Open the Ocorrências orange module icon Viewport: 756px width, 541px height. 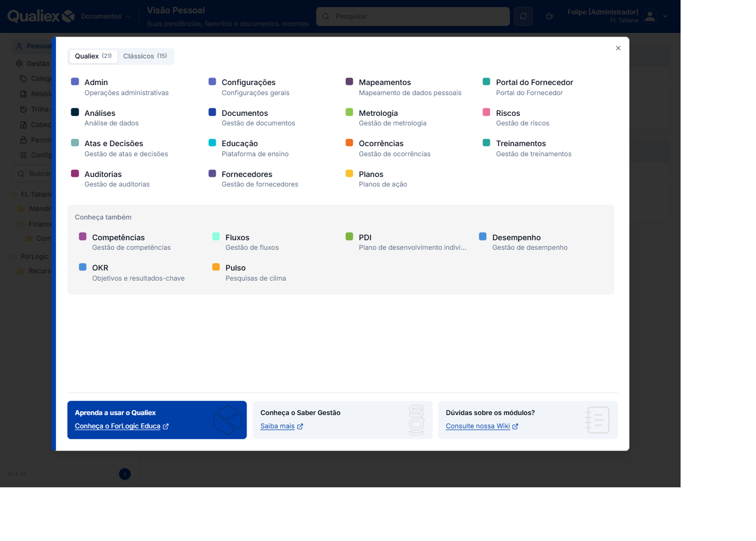[350, 142]
